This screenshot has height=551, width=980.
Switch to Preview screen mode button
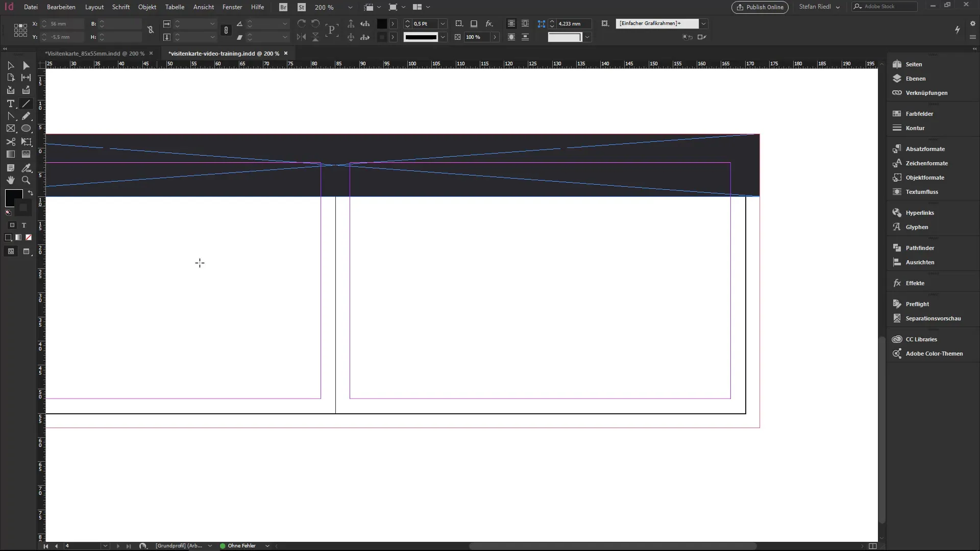(x=27, y=252)
